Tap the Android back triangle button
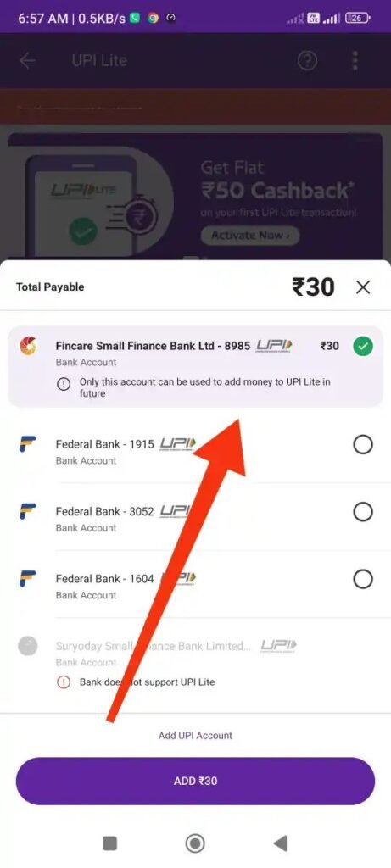This screenshot has height=868, width=391. (x=280, y=843)
